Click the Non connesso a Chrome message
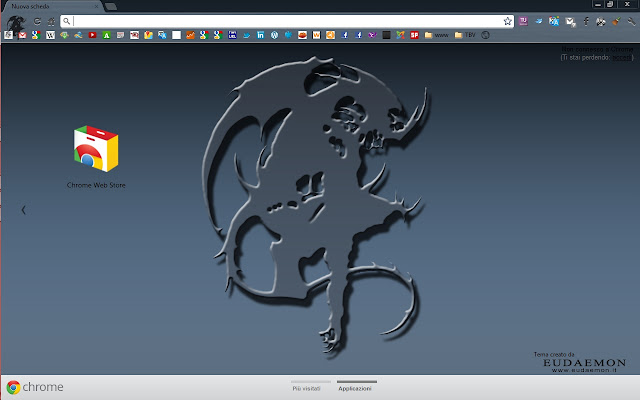The width and height of the screenshot is (640, 400). [597, 49]
